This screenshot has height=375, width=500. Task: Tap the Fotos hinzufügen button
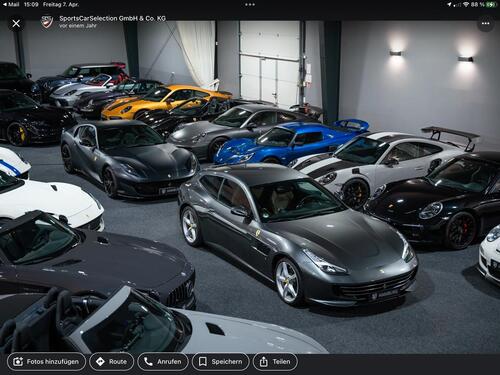(x=46, y=362)
